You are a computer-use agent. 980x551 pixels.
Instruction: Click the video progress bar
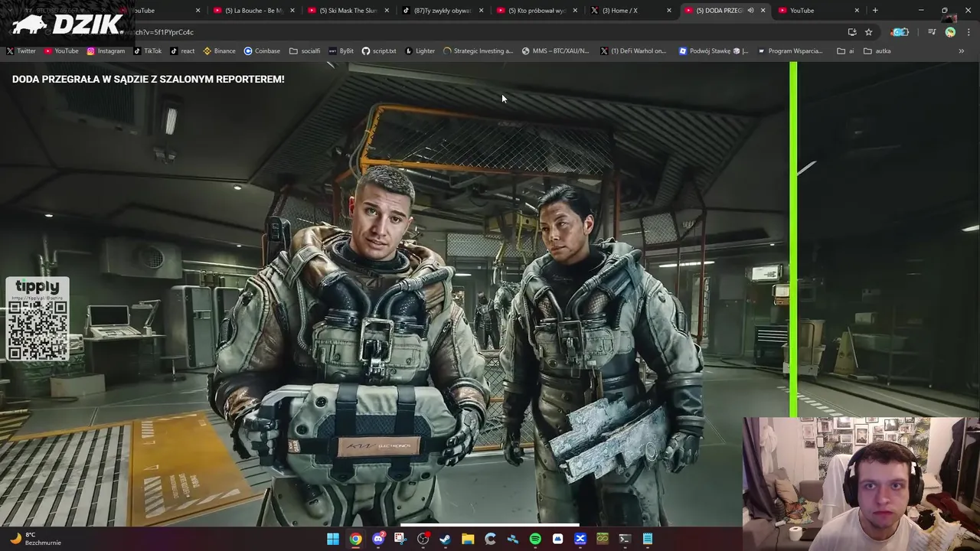490,526
